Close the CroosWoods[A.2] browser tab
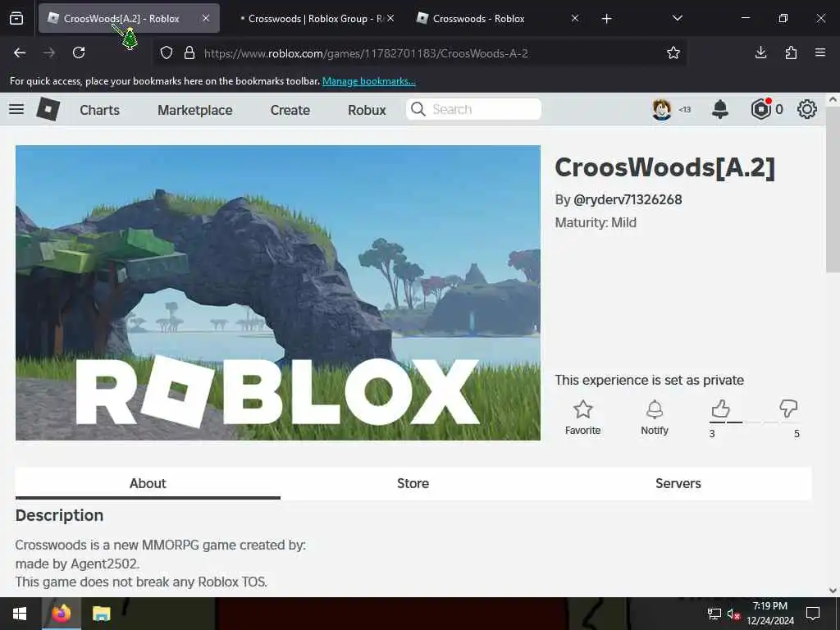Image resolution: width=840 pixels, height=630 pixels. [206, 18]
